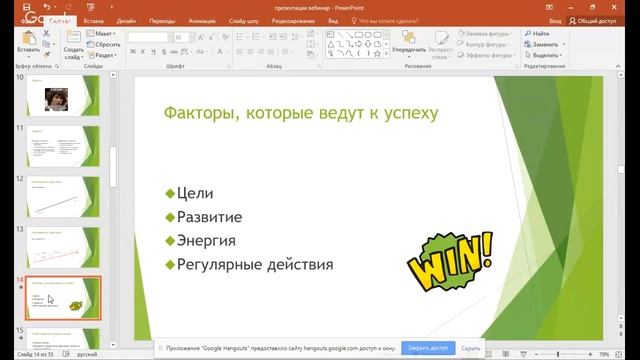Select the rectangle shape in the shapes gallery
Screen dimensions: 640x360
[359, 35]
